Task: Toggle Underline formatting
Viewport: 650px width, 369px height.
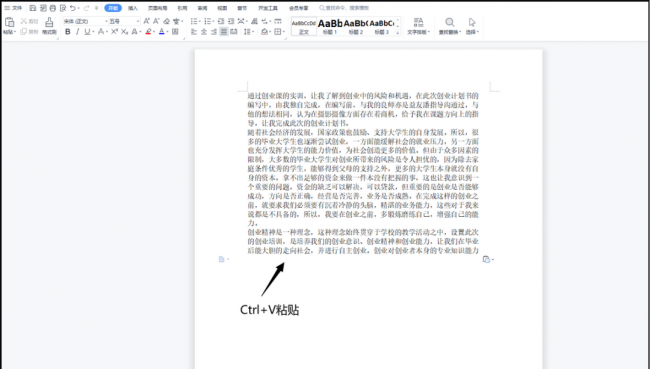Action: [87, 32]
